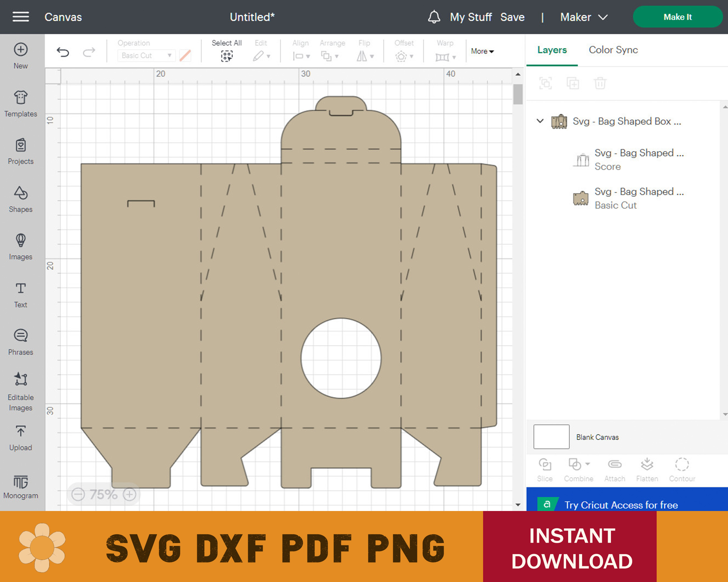Viewport: 728px width, 582px height.
Task: Open the Maker machine dropdown
Action: (584, 17)
